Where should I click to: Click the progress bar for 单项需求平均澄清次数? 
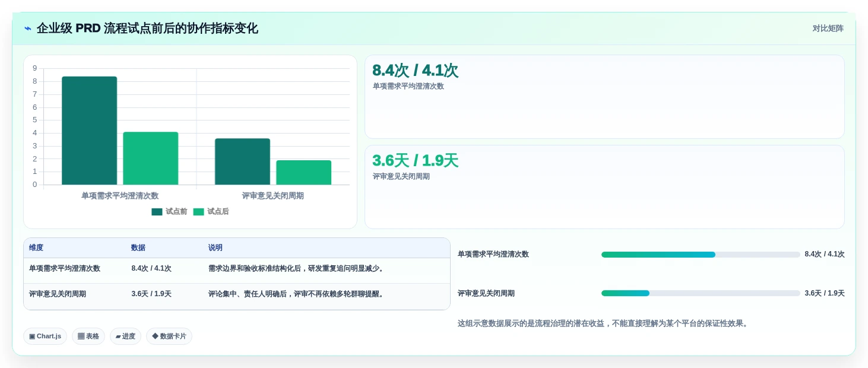click(x=701, y=255)
